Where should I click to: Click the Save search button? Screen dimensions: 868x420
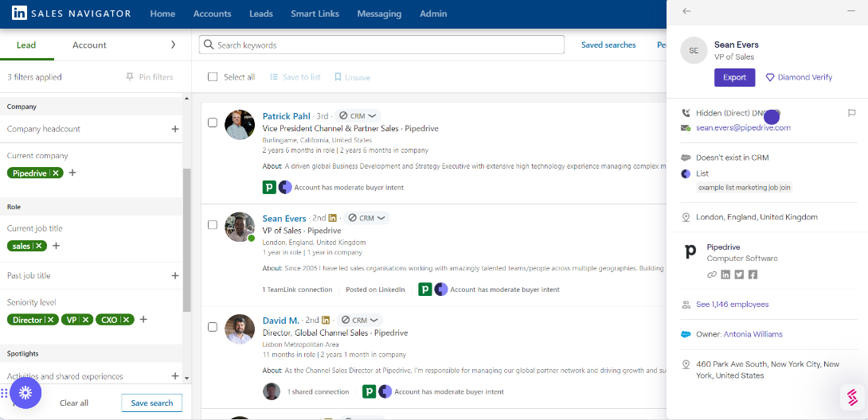tap(151, 402)
